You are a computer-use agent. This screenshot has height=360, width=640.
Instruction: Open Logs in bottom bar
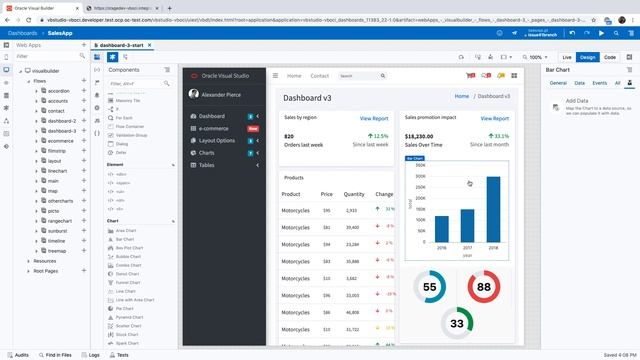[x=91, y=355]
